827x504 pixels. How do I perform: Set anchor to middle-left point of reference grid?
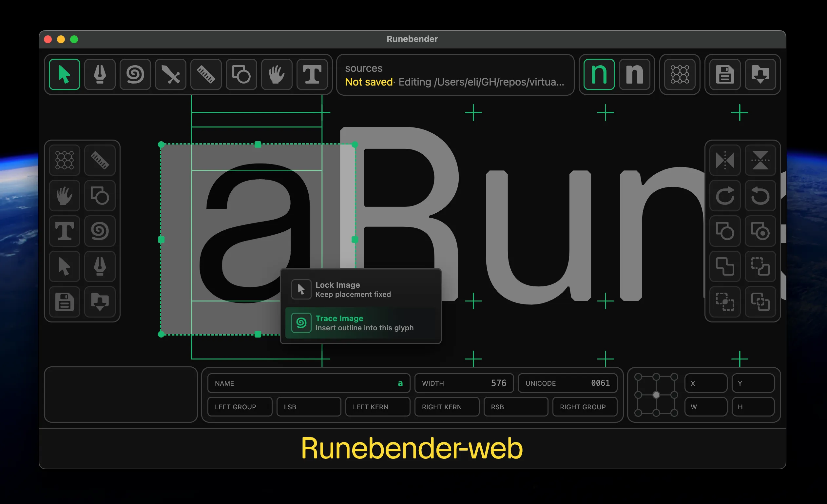click(638, 395)
